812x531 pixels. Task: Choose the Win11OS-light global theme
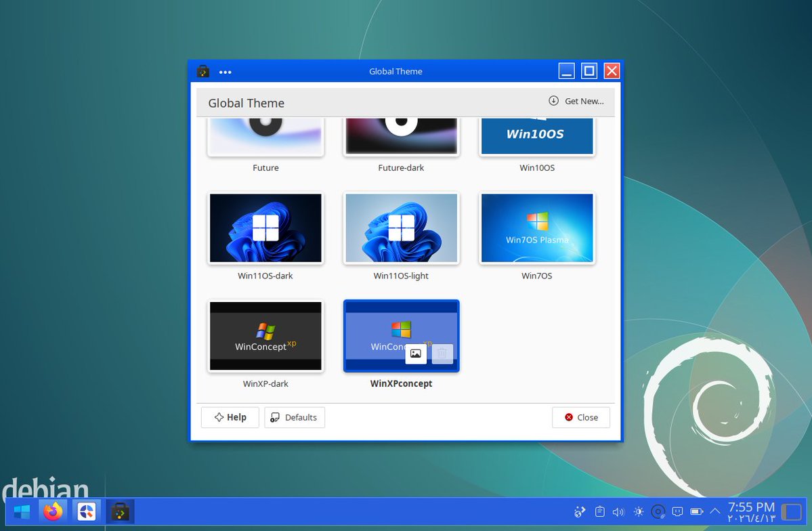tap(402, 228)
